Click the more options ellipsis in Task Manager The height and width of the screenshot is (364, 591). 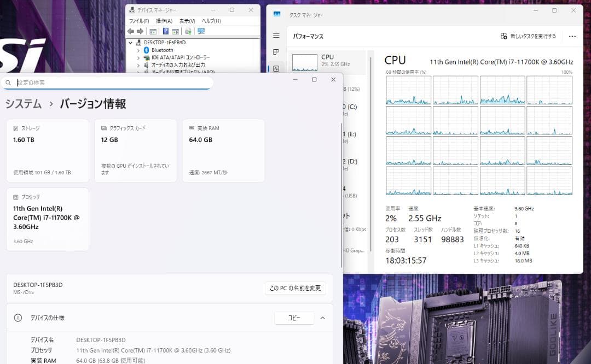pyautogui.click(x=572, y=36)
